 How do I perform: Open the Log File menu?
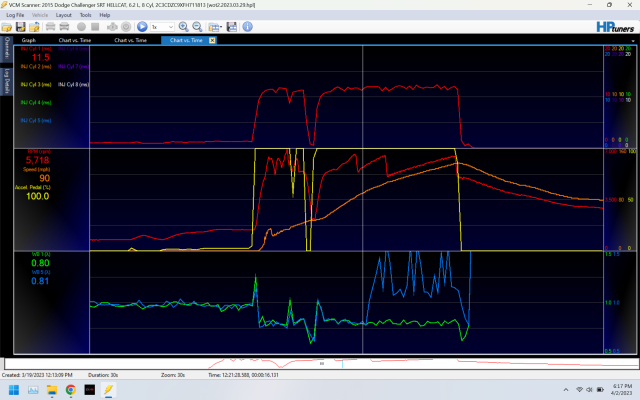click(14, 15)
